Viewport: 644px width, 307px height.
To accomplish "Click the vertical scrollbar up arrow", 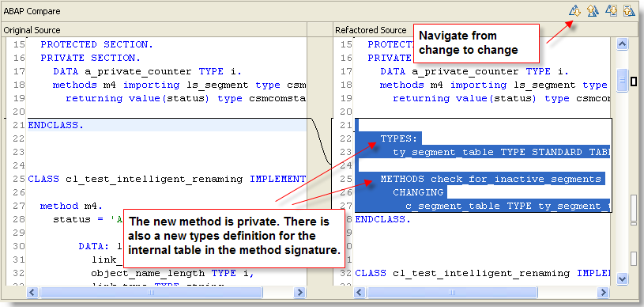I will tap(623, 44).
